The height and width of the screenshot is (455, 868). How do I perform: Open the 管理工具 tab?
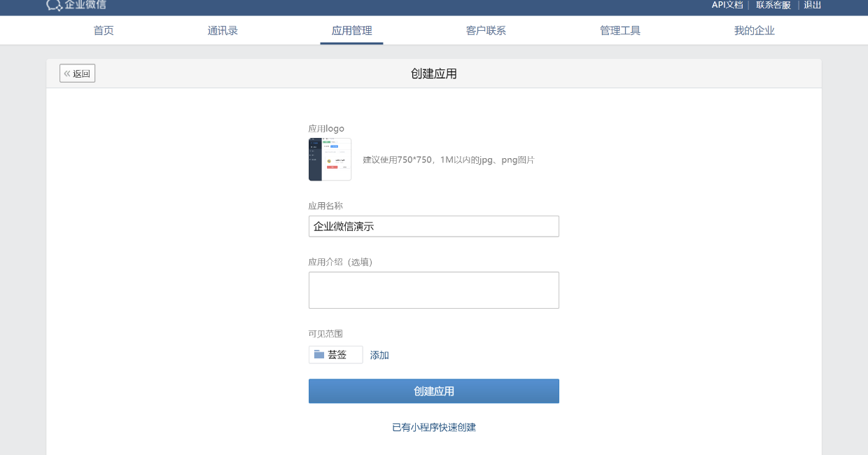pos(620,31)
